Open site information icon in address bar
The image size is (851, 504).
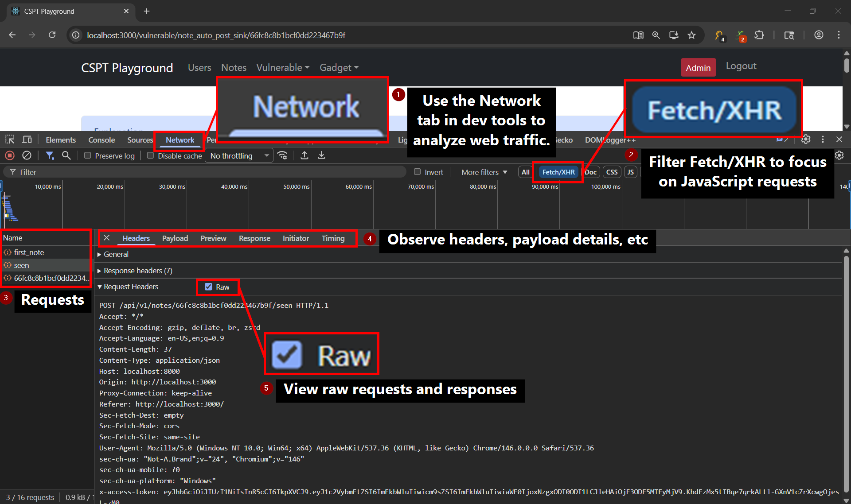point(76,35)
